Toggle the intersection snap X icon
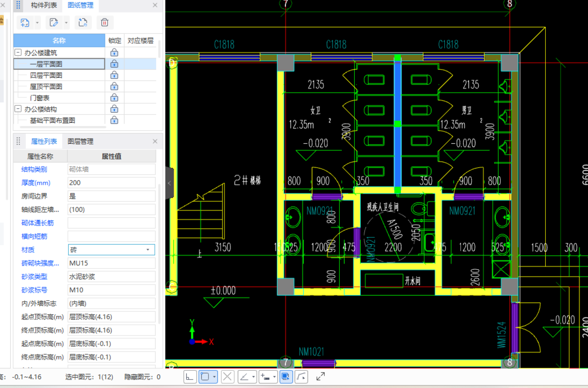This screenshot has width=588, height=388. click(x=227, y=377)
